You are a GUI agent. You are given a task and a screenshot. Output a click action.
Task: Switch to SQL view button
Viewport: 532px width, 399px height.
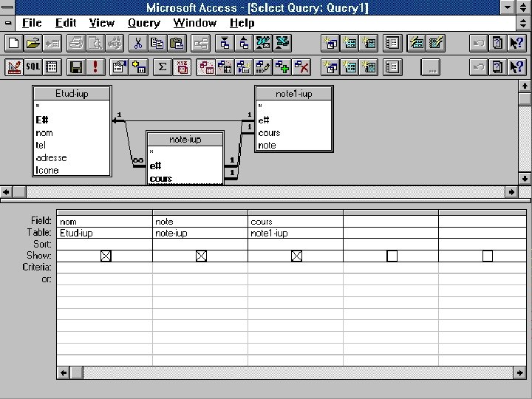(33, 66)
